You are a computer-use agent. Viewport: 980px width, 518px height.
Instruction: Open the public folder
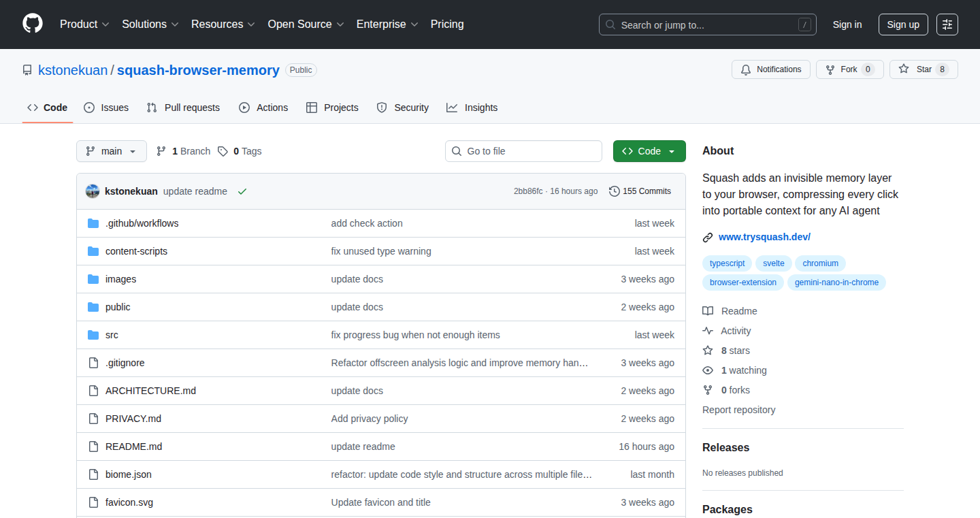point(118,307)
